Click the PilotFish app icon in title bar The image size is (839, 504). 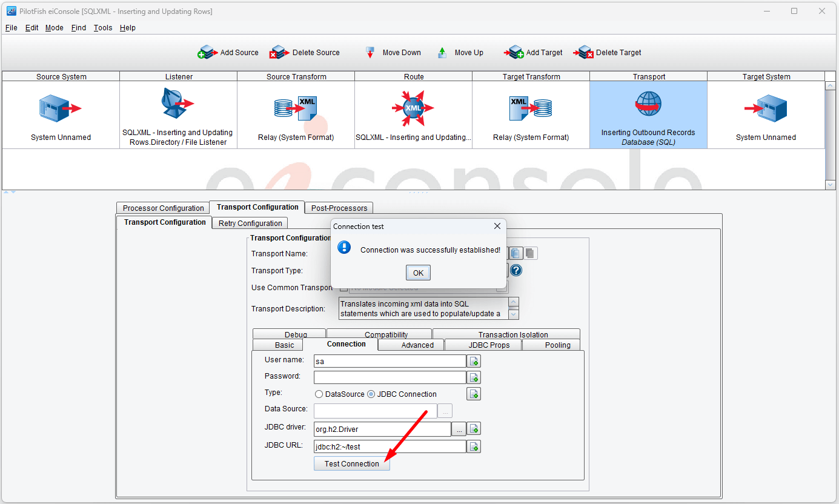(11, 11)
